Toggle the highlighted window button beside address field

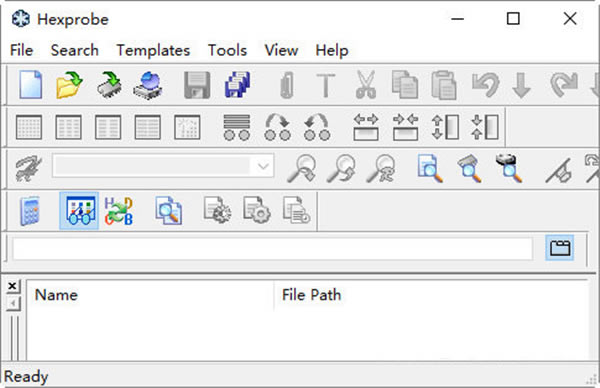559,248
